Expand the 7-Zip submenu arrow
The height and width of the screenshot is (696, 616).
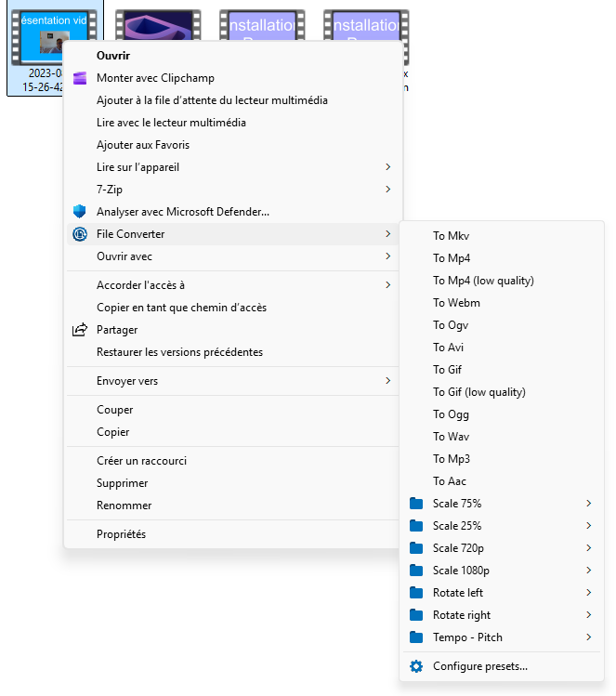point(387,190)
